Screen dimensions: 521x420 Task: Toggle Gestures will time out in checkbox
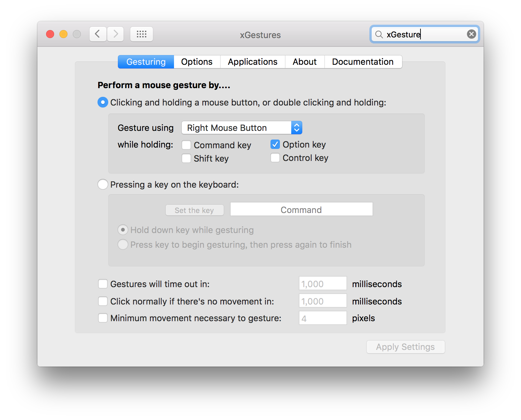click(103, 284)
